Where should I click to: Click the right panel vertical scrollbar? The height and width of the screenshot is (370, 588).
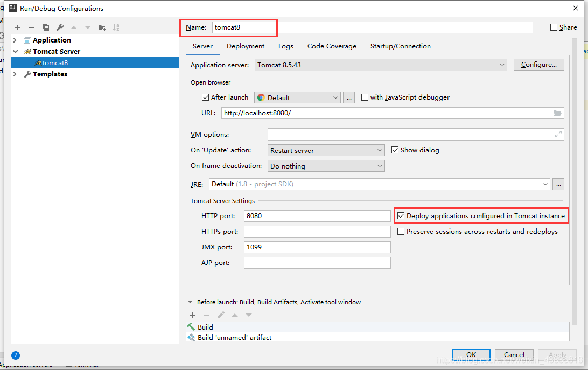[x=574, y=182]
